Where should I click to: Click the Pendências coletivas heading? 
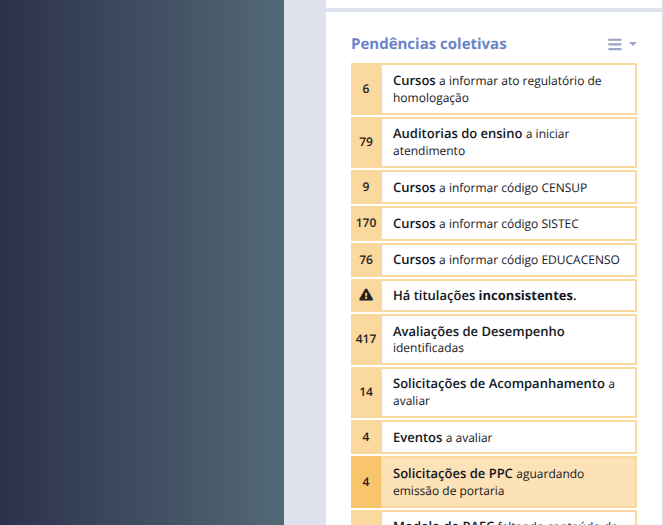429,44
